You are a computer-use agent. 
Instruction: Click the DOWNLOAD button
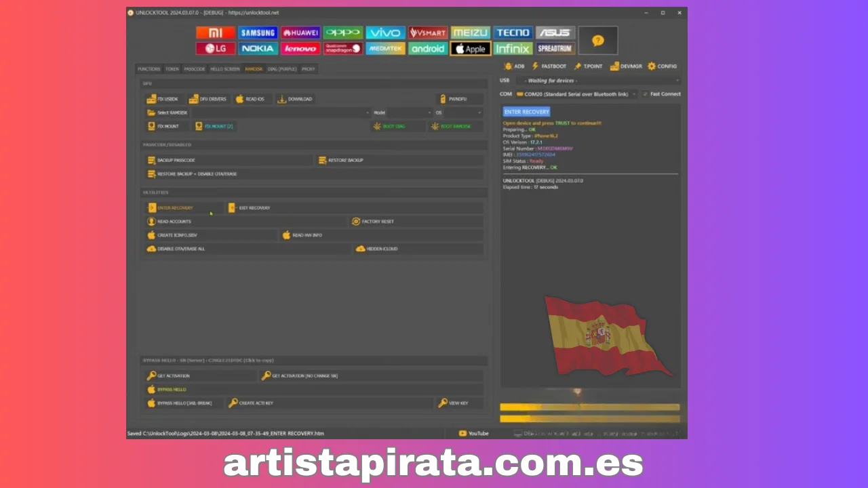point(295,99)
